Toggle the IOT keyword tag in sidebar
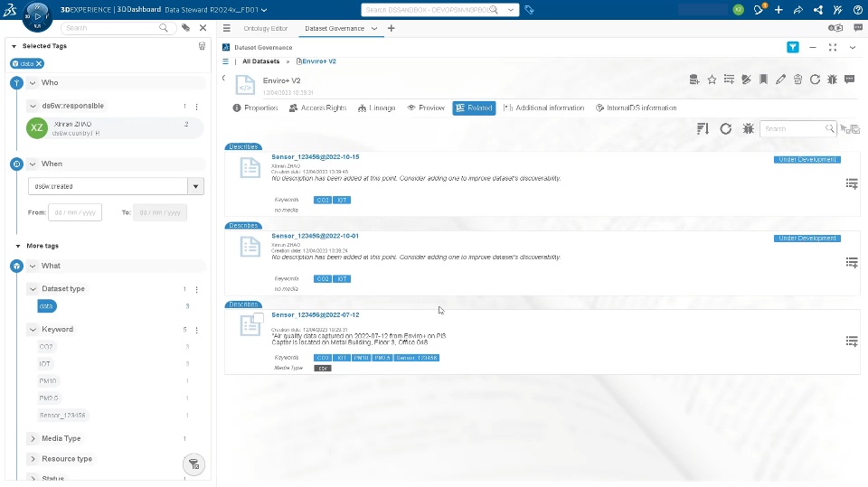The image size is (868, 487). 45,364
